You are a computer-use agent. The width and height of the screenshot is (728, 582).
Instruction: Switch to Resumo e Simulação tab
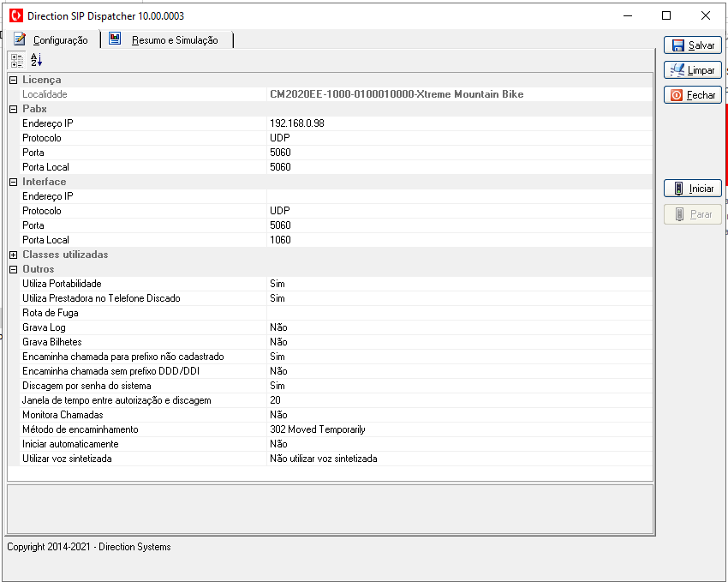pos(166,40)
